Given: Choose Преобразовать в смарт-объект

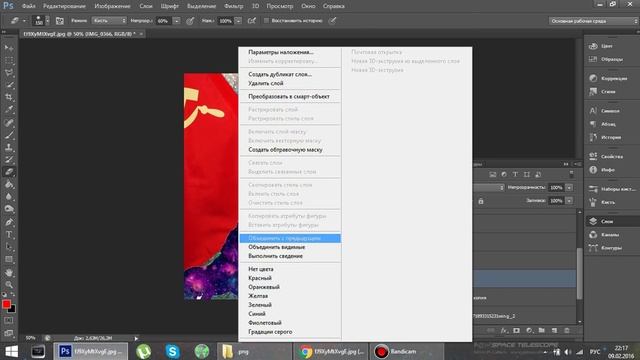Looking at the screenshot, I should pyautogui.click(x=290, y=97).
